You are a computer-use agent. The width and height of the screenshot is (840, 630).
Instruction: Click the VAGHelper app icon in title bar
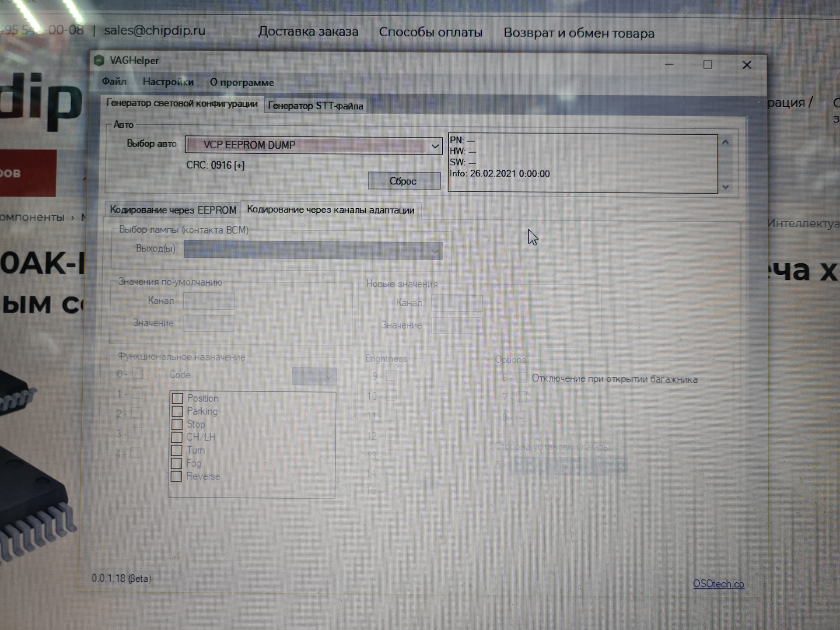click(x=99, y=60)
